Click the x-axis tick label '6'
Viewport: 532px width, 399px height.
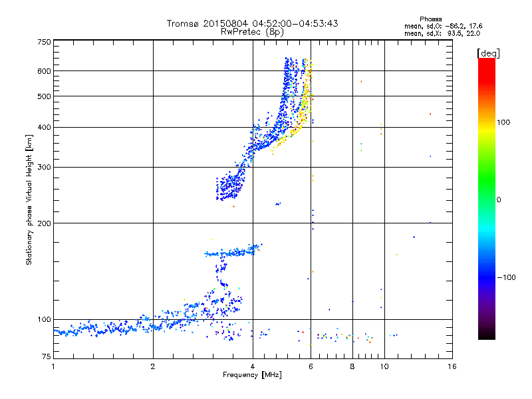[311, 366]
